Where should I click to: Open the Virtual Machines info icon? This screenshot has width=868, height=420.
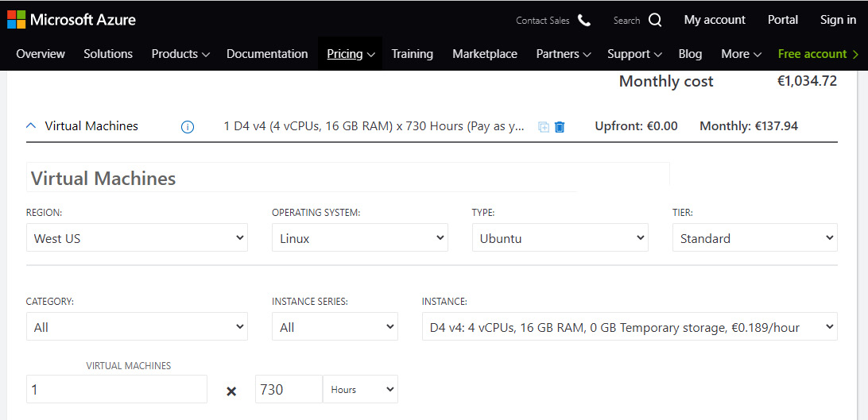(188, 126)
